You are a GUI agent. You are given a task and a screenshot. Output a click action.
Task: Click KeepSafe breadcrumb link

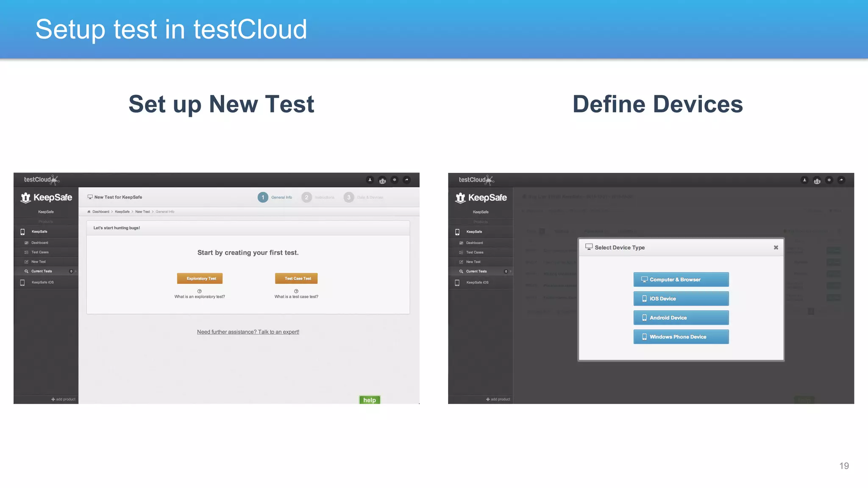[x=122, y=212]
